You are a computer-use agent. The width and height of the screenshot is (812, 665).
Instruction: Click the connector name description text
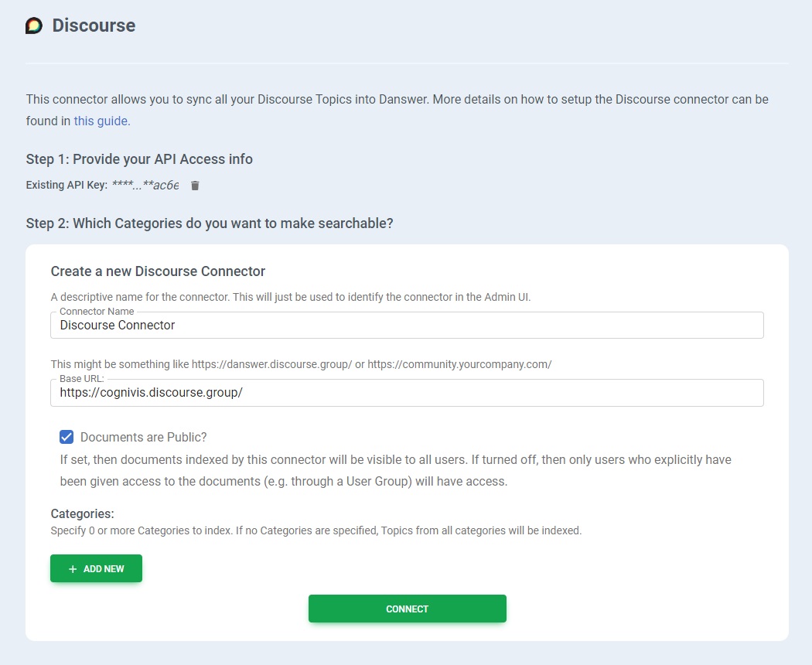(290, 297)
